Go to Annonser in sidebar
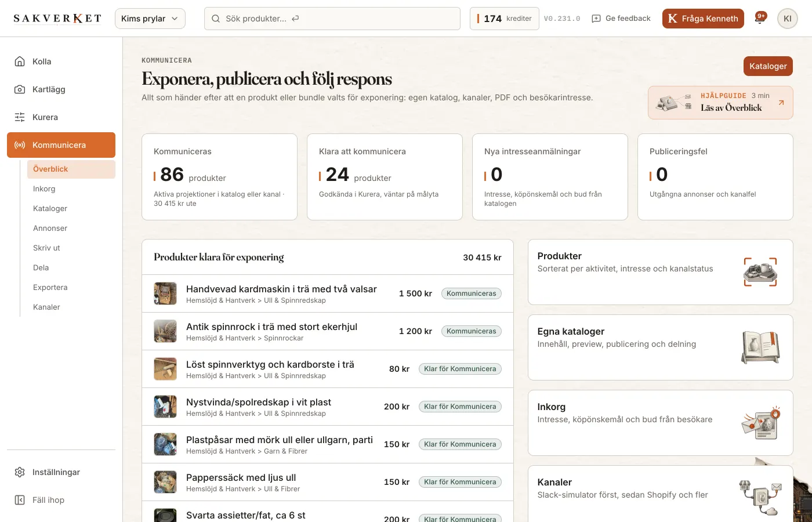Viewport: 812px width, 522px height. [50, 228]
